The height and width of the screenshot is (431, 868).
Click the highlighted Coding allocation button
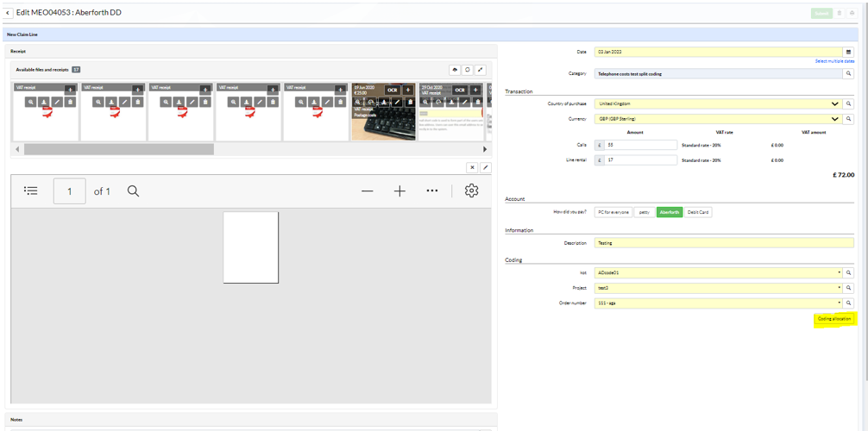[x=834, y=319]
